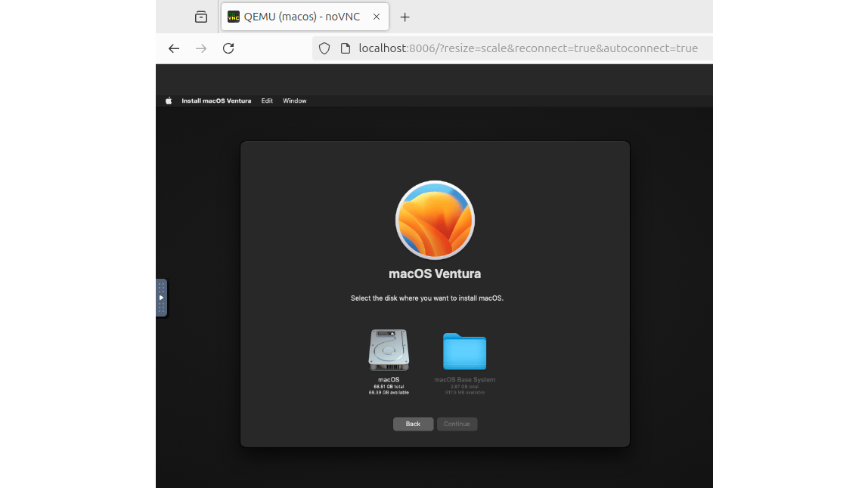Open the Apple menu
Screen dimensions: 868x488
tap(169, 100)
